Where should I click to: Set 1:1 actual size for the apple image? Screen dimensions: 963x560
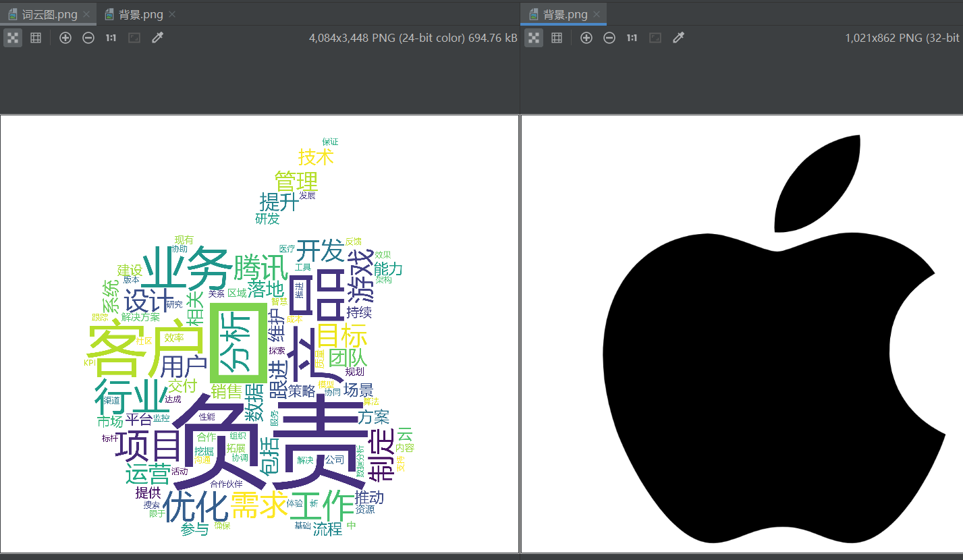[x=632, y=38]
